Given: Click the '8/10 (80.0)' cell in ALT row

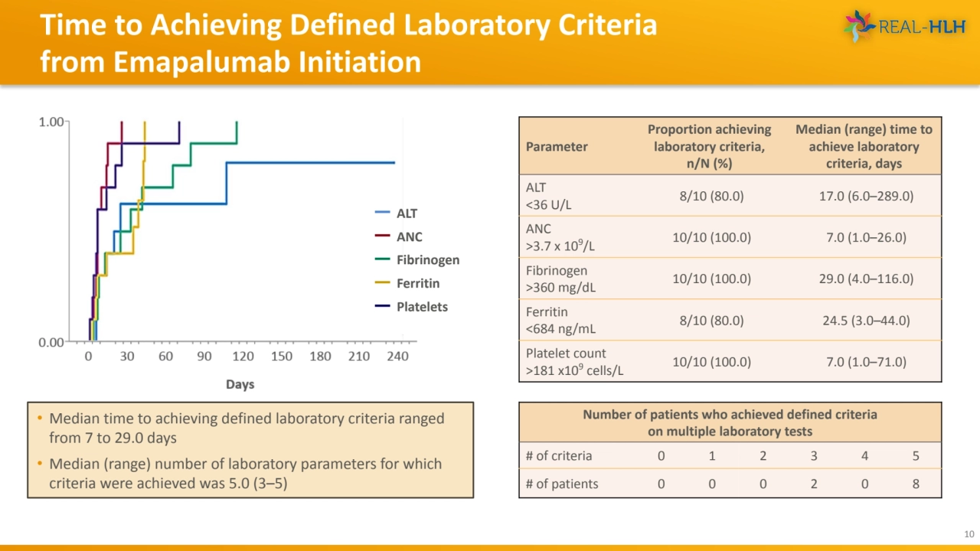Looking at the screenshot, I should [711, 195].
